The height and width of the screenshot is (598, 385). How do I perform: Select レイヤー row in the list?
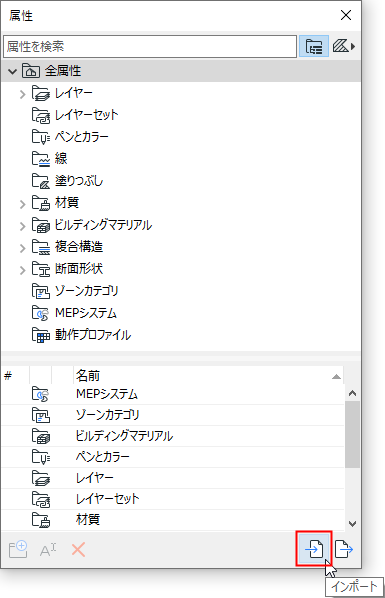pos(173,478)
